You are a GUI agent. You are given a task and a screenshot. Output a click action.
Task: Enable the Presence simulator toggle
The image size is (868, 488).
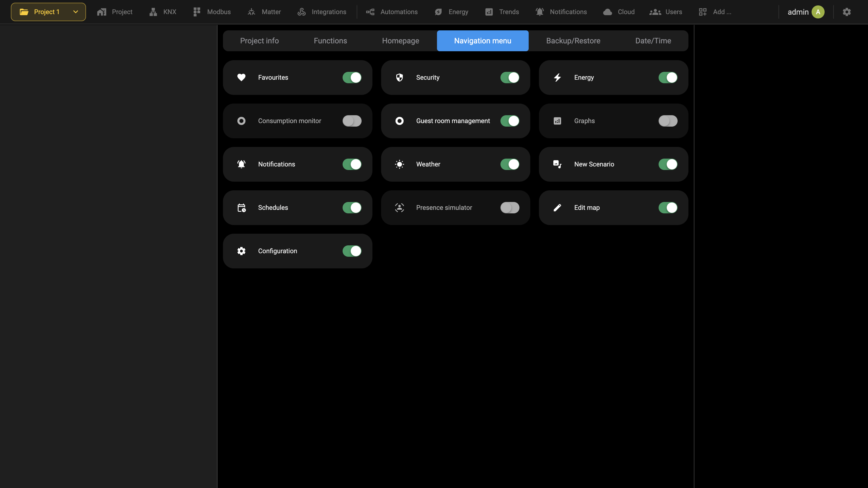510,208
